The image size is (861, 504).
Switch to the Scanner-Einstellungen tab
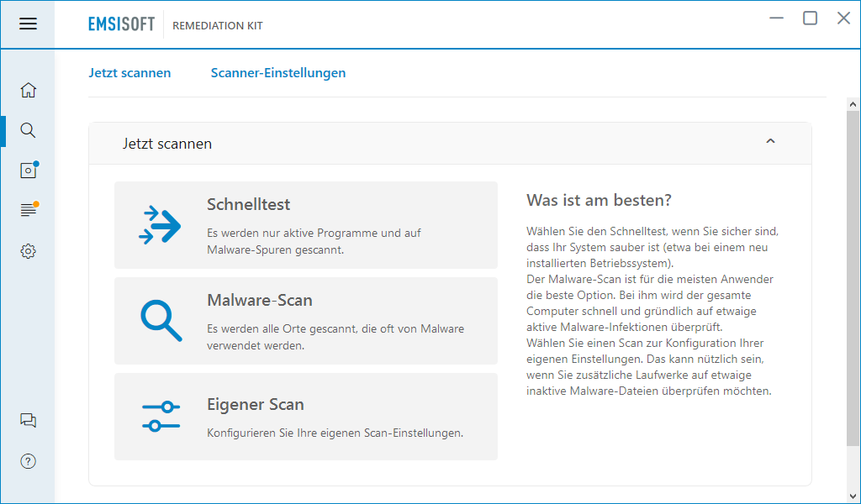[278, 73]
